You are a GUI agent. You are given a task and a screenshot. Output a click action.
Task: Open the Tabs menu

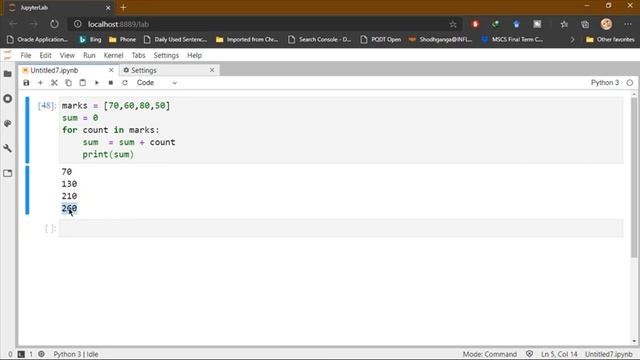[x=138, y=55]
